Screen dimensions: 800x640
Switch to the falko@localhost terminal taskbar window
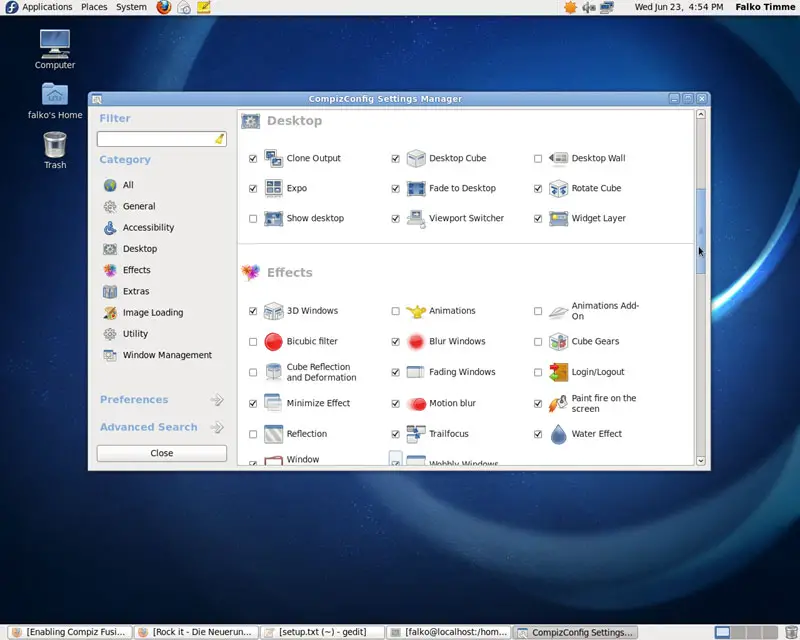(449, 632)
